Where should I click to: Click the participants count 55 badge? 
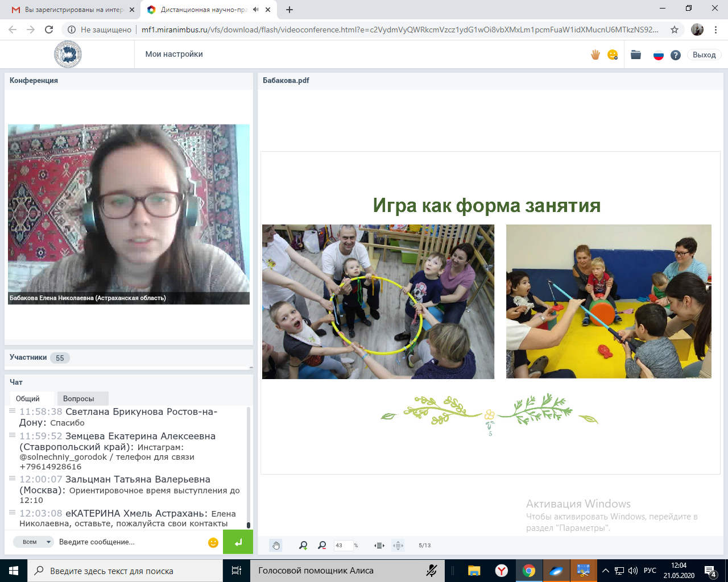coord(60,358)
